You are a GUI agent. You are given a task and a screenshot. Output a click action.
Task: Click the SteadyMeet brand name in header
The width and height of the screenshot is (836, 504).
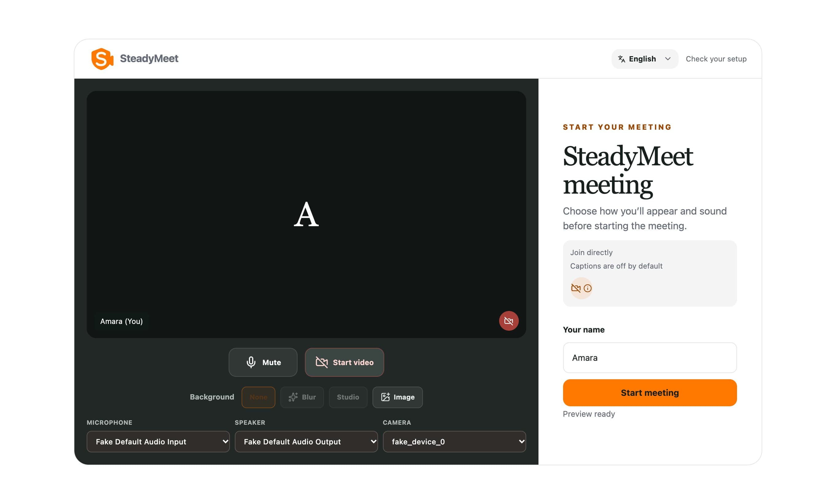149,58
